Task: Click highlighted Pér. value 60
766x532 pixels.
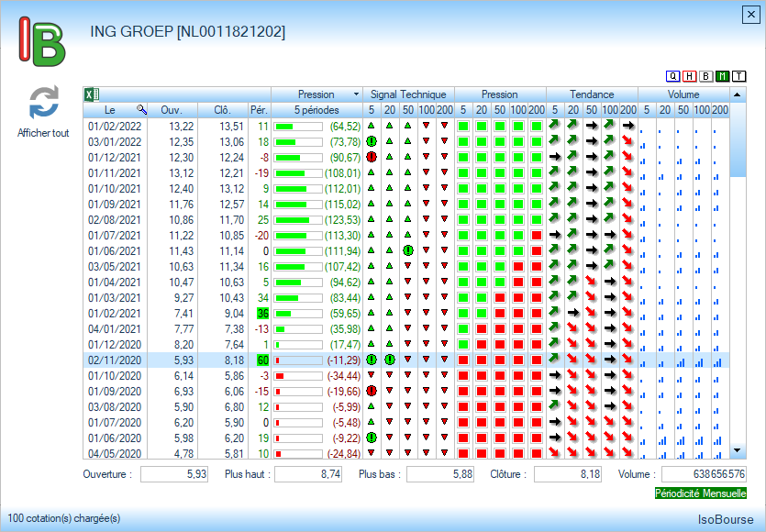Action: (x=262, y=360)
